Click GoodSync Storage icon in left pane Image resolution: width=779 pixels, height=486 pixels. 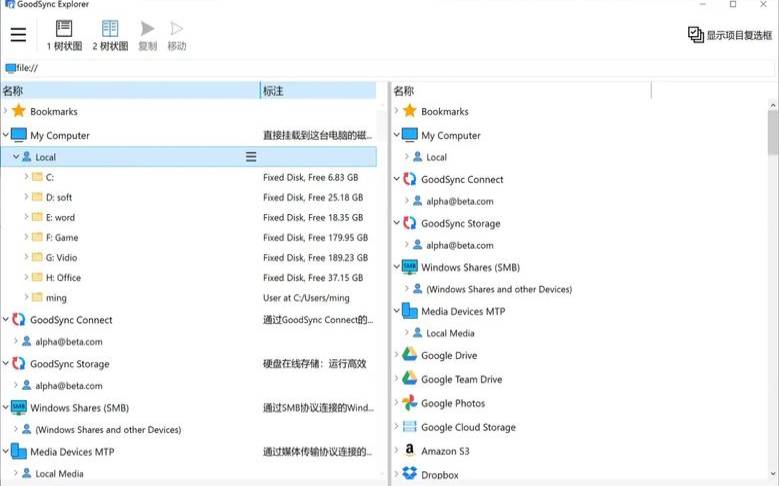(19, 363)
